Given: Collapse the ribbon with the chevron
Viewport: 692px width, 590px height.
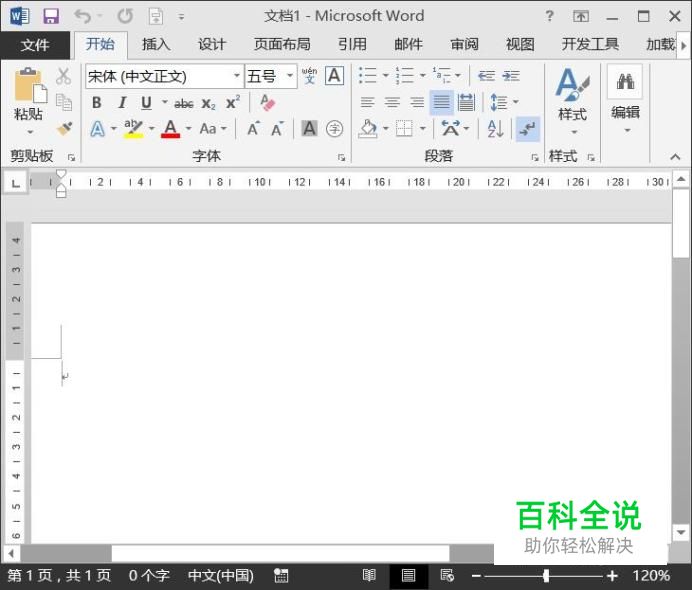Looking at the screenshot, I should pos(675,157).
